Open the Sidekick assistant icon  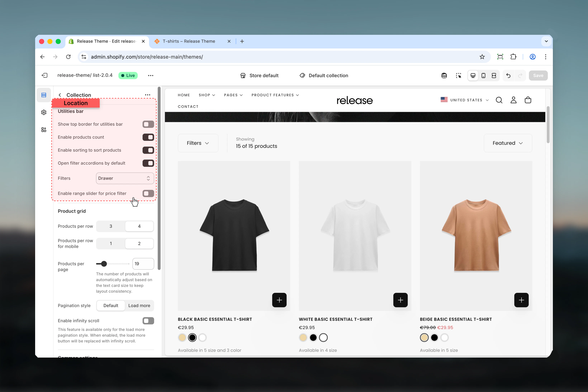tap(444, 75)
